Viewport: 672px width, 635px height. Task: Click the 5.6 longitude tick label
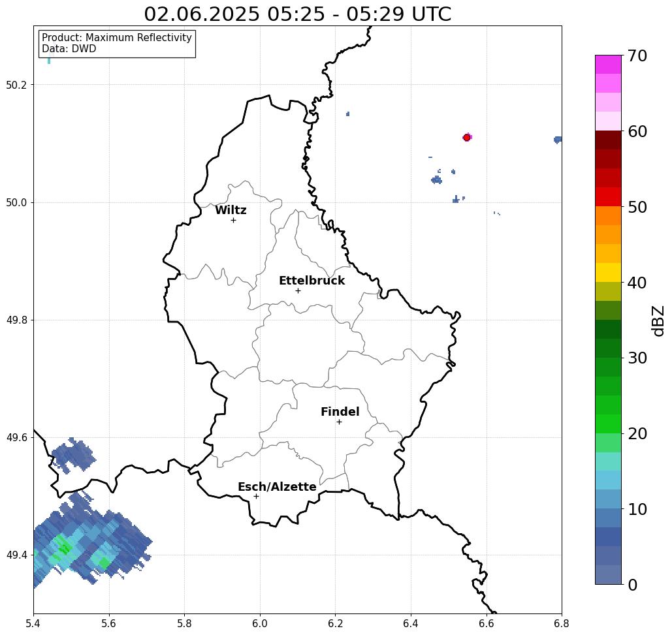109,623
